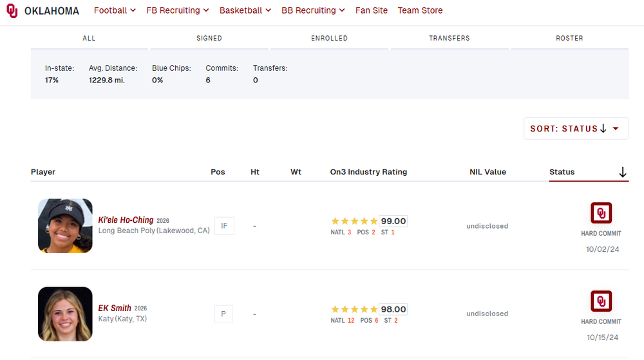Screen dimensions: 644x360
Task: Click the Oklahoma OU logo in header
Action: click(12, 11)
